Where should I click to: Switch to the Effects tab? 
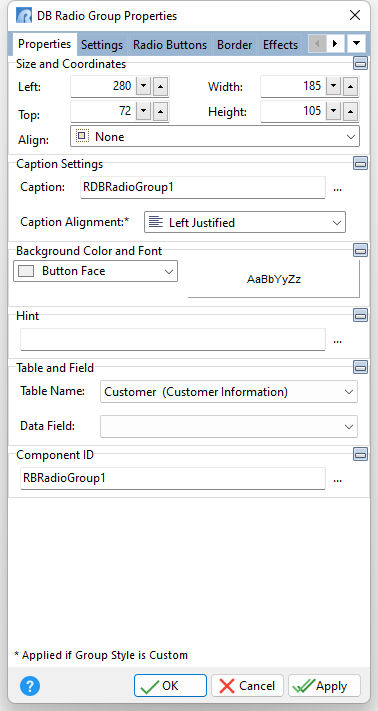tap(281, 45)
